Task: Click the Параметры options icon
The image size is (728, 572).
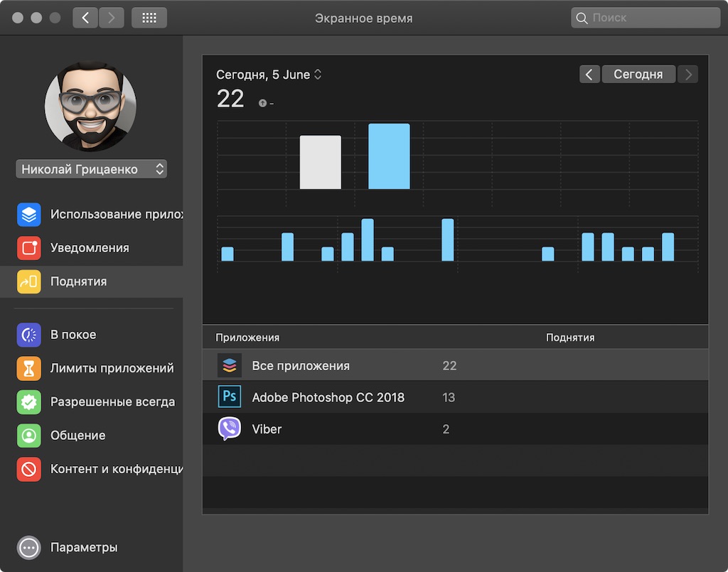Action: (x=28, y=547)
